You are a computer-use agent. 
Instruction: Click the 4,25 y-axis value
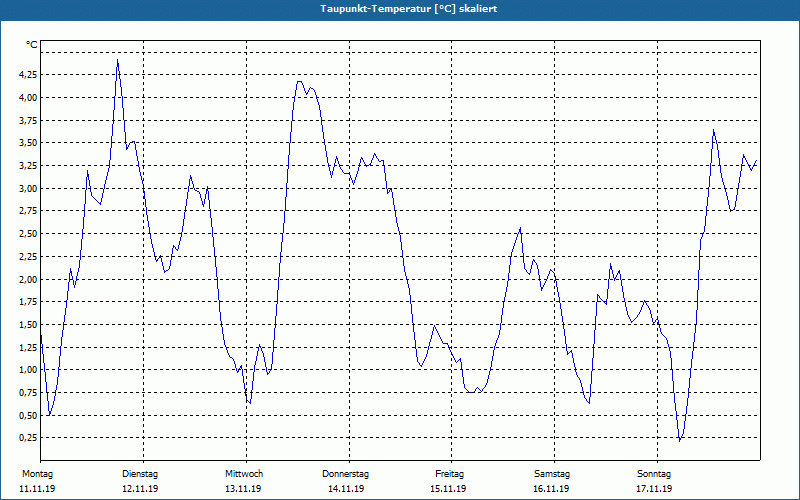(28, 74)
